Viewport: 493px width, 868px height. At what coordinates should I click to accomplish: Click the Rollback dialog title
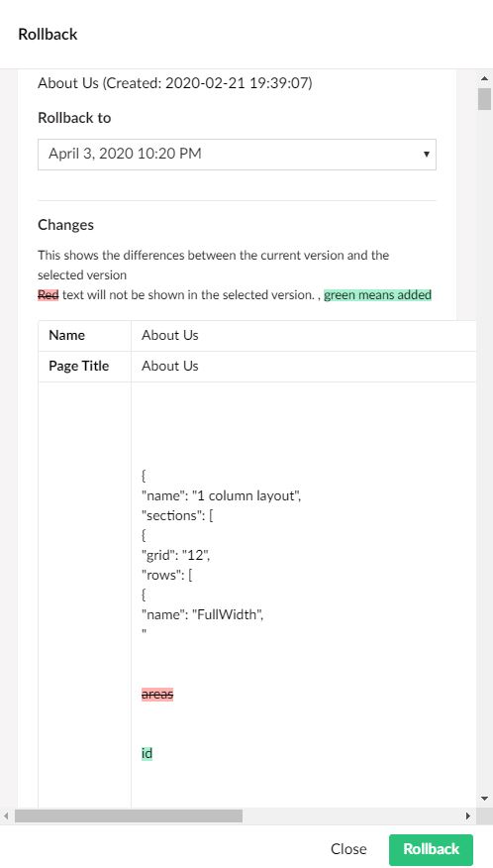tap(48, 35)
